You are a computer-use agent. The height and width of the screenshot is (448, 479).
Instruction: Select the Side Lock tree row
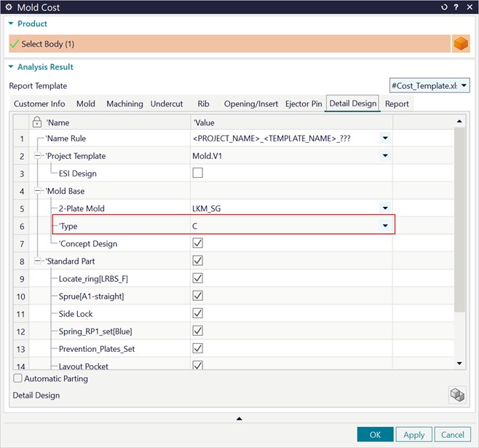(76, 314)
